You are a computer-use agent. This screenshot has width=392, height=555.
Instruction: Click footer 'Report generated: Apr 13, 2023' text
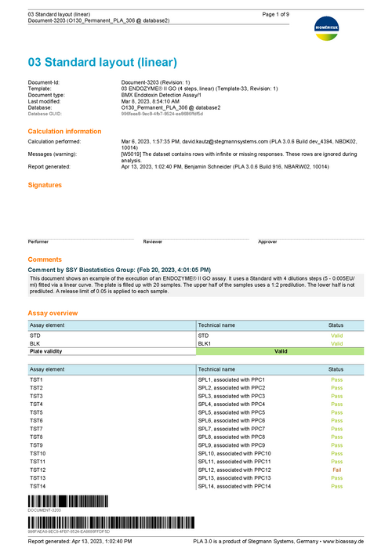click(x=80, y=541)
